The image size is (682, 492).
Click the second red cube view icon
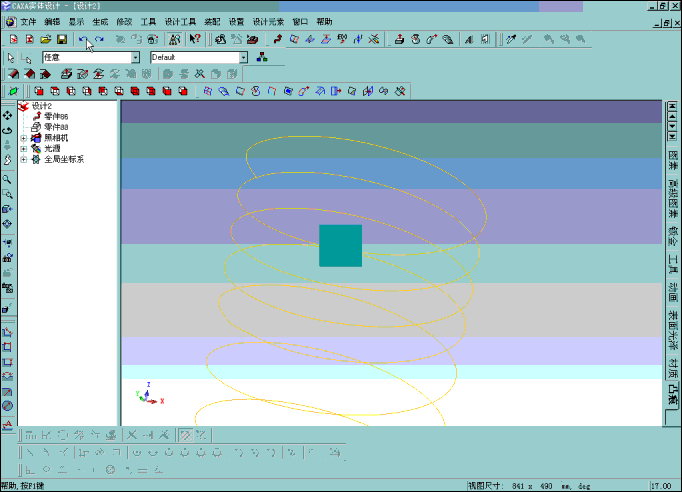pos(55,91)
